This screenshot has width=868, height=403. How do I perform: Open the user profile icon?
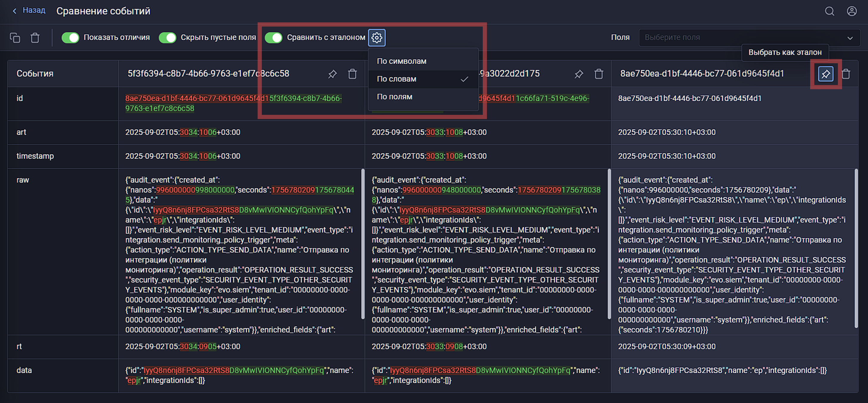(852, 11)
